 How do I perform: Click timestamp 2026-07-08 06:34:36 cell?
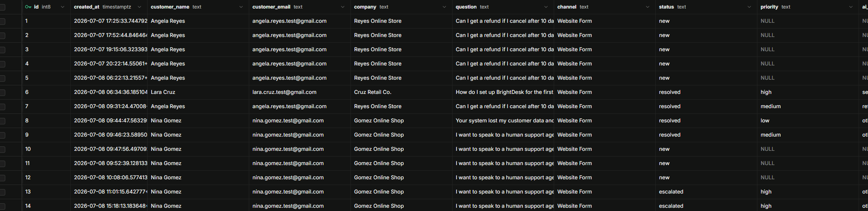tap(109, 92)
